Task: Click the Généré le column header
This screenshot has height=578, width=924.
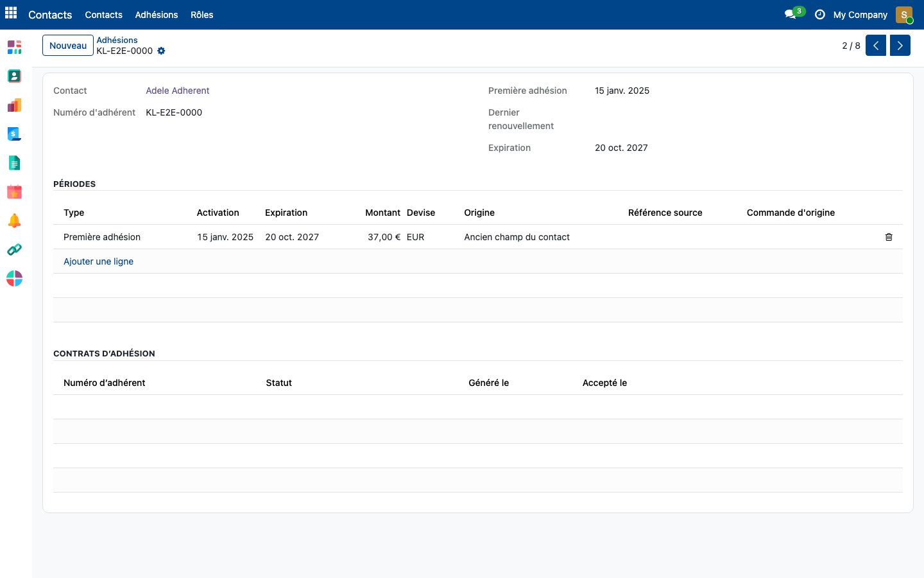Action: 488,383
